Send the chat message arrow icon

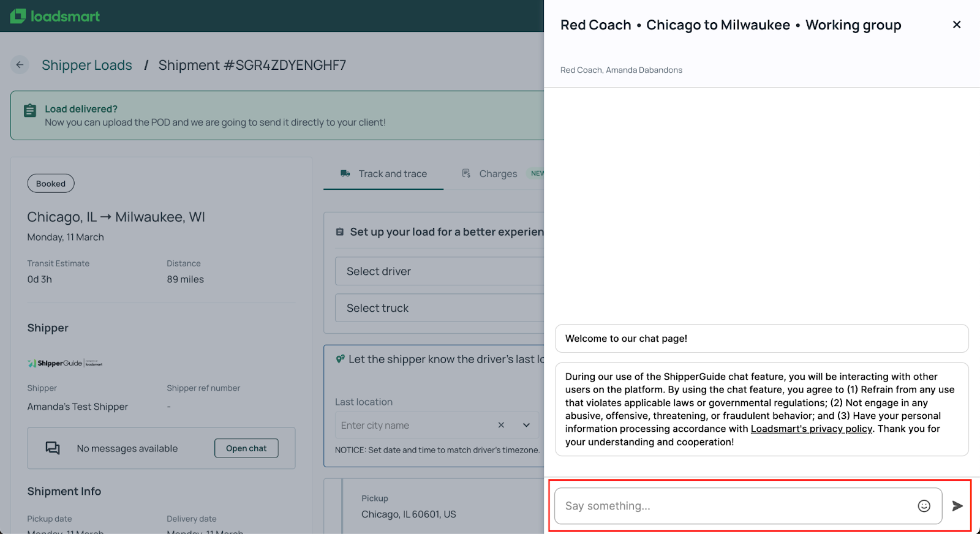click(957, 506)
